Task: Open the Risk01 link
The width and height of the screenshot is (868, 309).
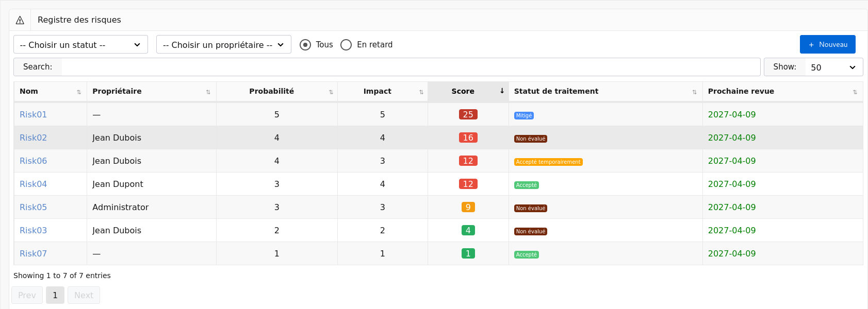Action: (33, 114)
